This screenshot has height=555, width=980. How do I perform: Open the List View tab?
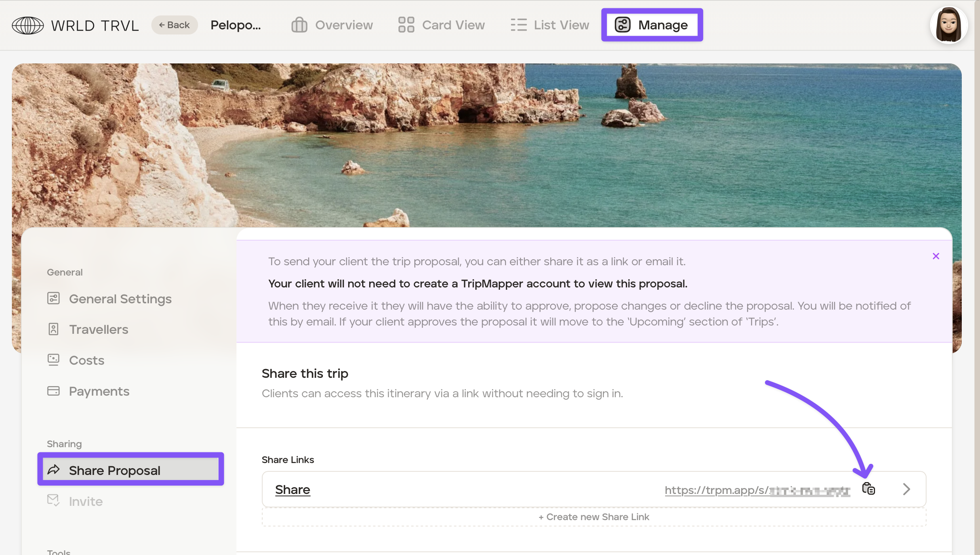pyautogui.click(x=549, y=25)
